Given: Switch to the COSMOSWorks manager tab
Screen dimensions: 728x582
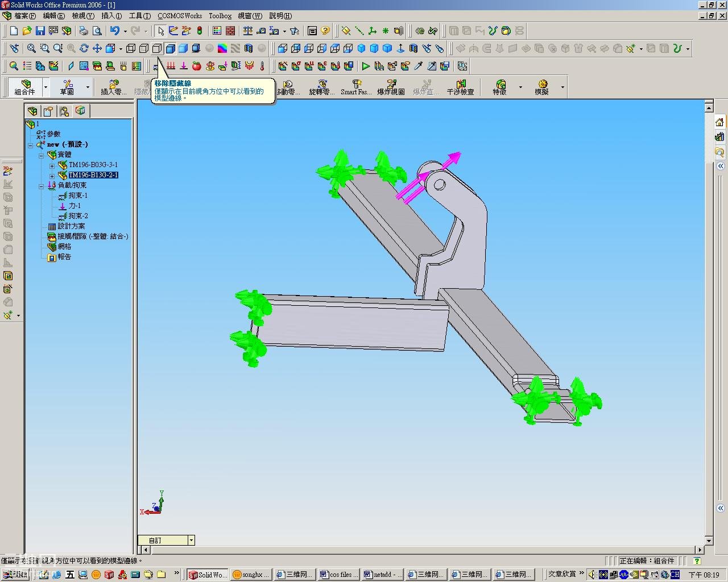Looking at the screenshot, I should click(x=80, y=110).
